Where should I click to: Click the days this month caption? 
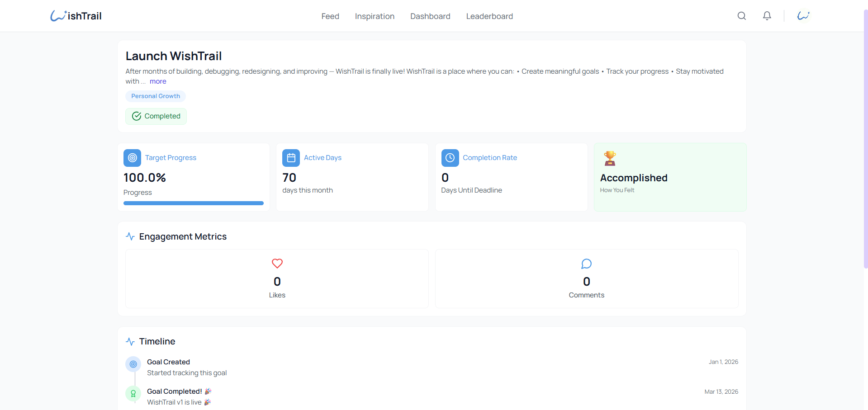point(308,190)
